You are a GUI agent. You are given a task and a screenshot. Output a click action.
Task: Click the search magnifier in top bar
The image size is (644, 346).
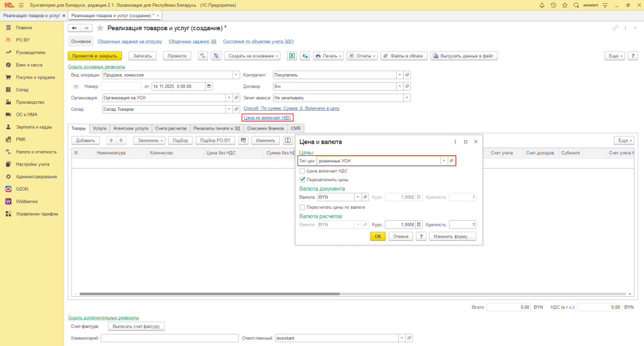pos(576,5)
